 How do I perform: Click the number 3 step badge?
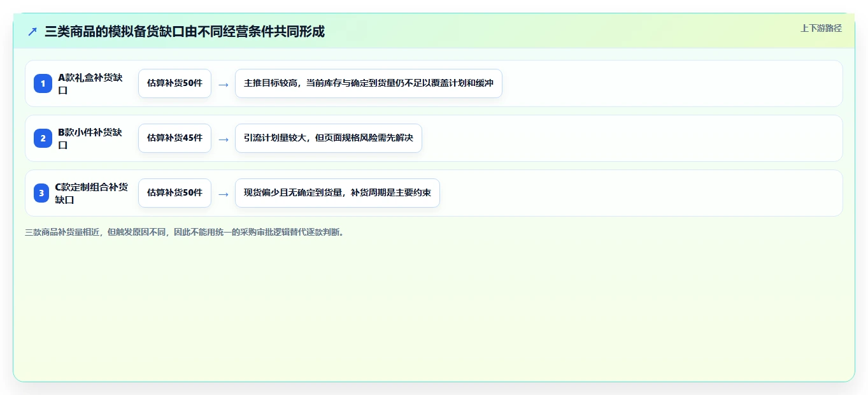tap(41, 193)
